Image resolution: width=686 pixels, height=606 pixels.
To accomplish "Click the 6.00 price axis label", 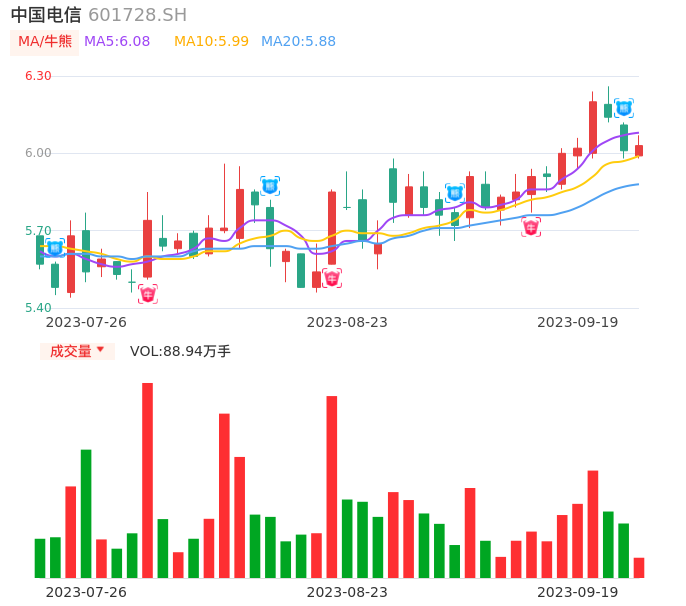I will 38,153.
